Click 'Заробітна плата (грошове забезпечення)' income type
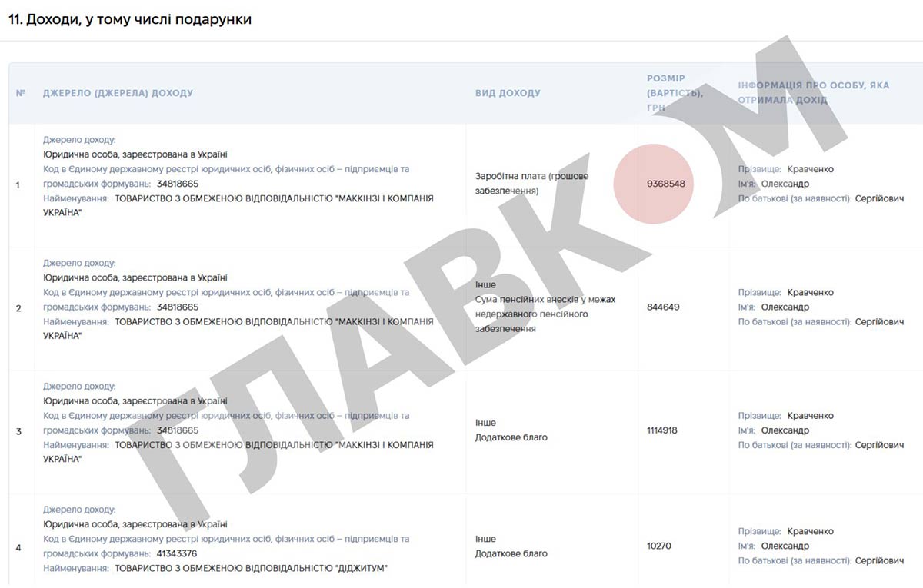The width and height of the screenshot is (923, 588). tap(531, 184)
